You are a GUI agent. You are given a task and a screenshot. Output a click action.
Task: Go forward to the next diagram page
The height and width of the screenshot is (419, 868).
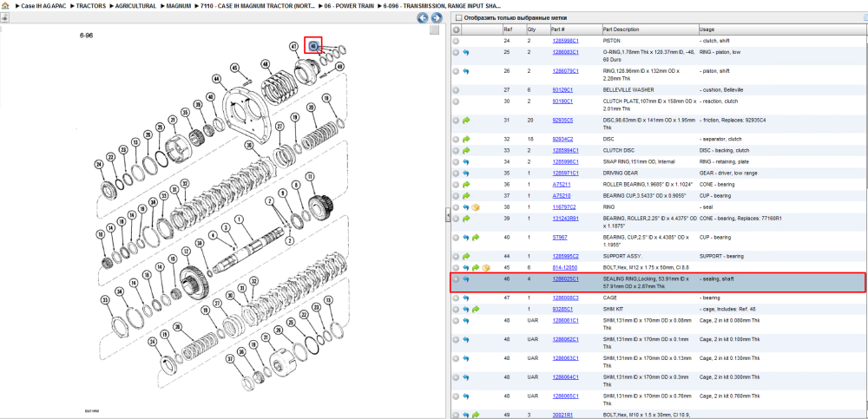pos(436,18)
